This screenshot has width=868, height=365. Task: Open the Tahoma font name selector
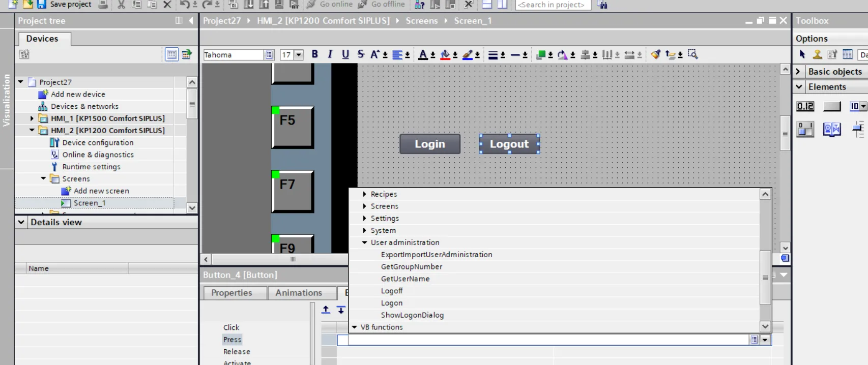tap(269, 54)
